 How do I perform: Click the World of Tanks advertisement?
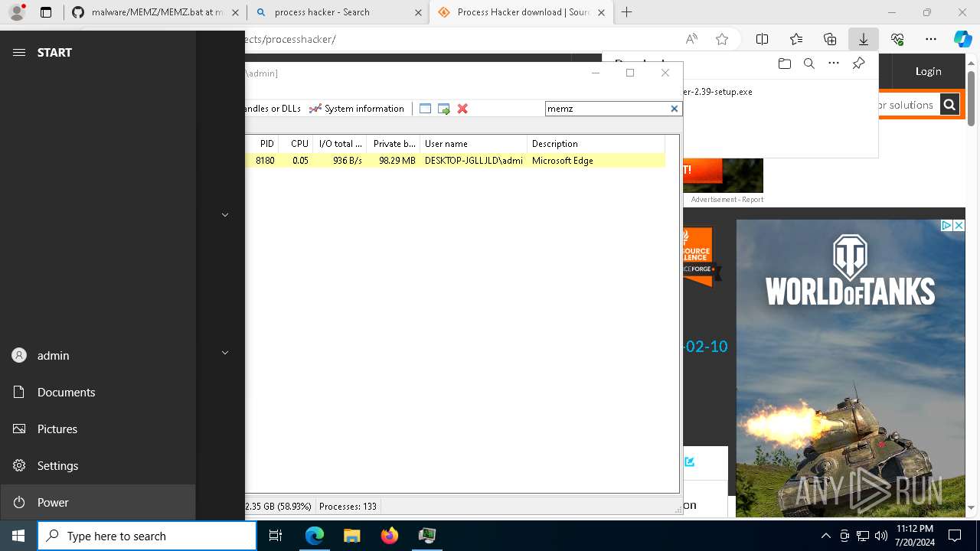[850, 367]
